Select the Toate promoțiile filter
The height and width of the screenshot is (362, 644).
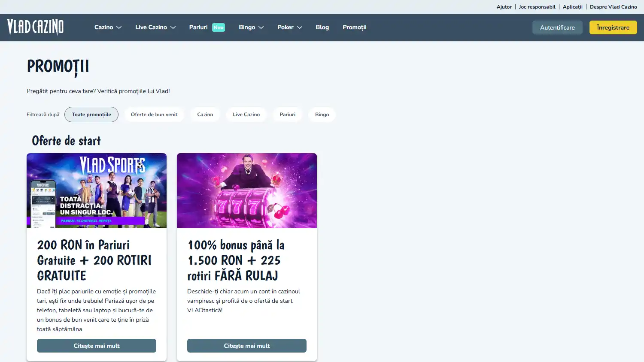click(x=91, y=115)
